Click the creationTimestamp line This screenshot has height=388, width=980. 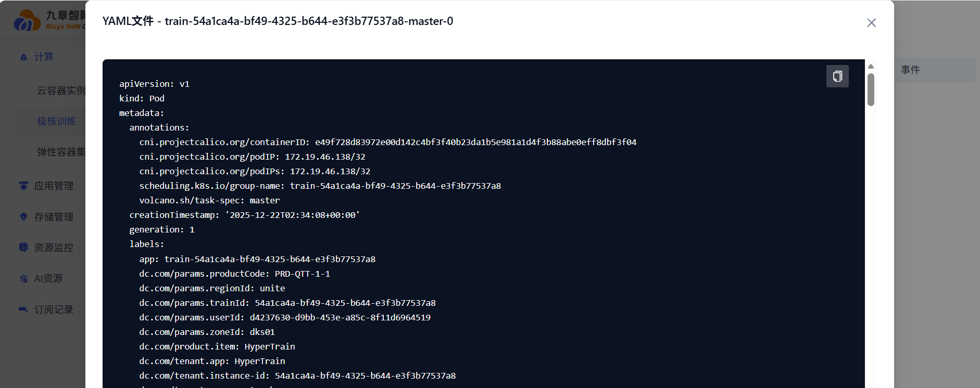244,215
